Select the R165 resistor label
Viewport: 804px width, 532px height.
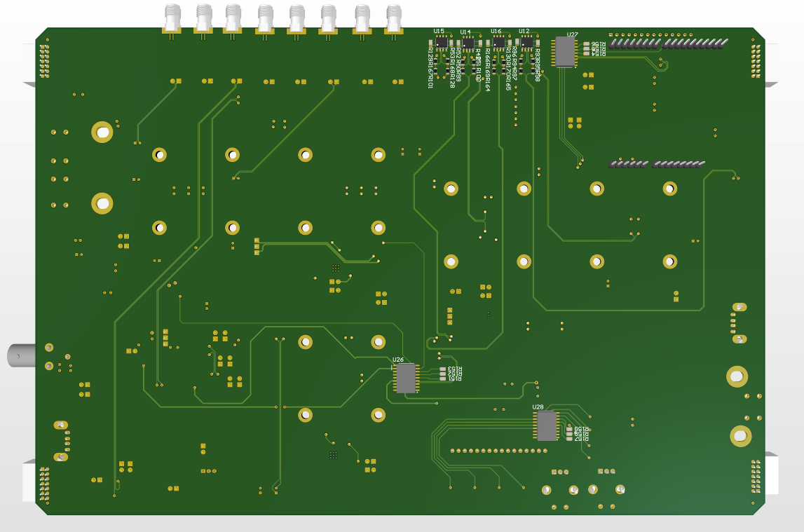(508, 83)
